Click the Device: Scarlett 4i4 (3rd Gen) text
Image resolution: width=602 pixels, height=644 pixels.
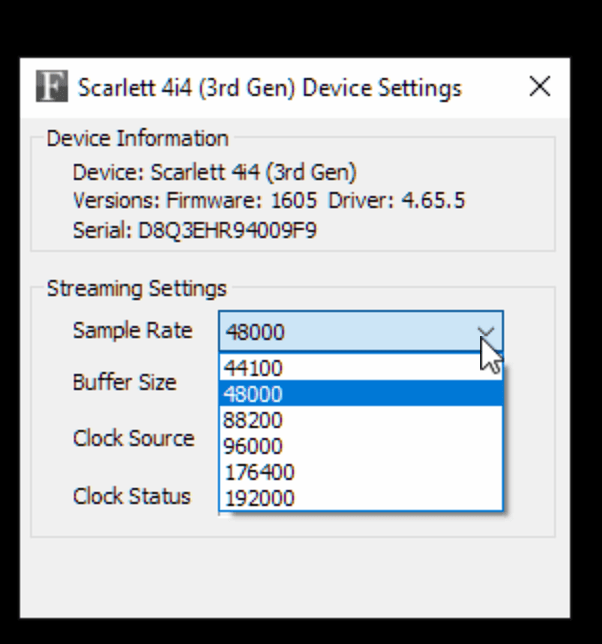(214, 172)
